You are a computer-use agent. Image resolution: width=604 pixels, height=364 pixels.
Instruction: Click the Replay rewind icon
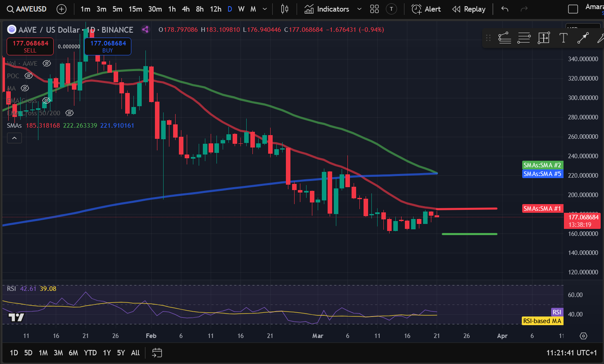pos(456,9)
